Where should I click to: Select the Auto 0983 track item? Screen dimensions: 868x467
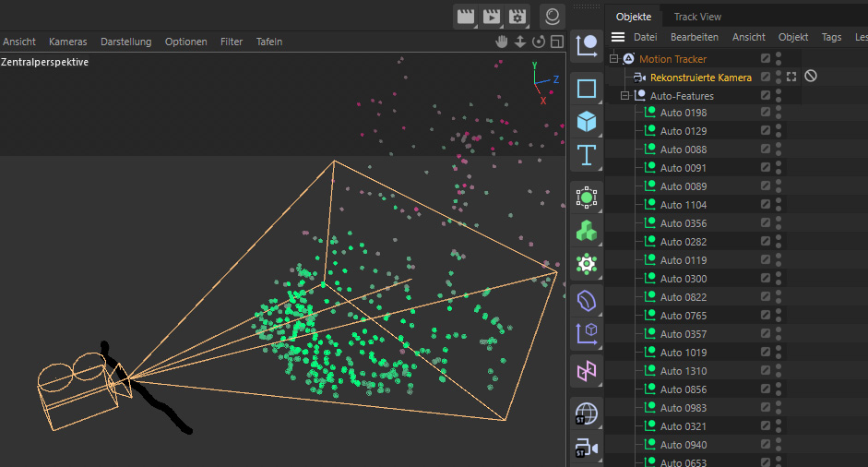(684, 408)
